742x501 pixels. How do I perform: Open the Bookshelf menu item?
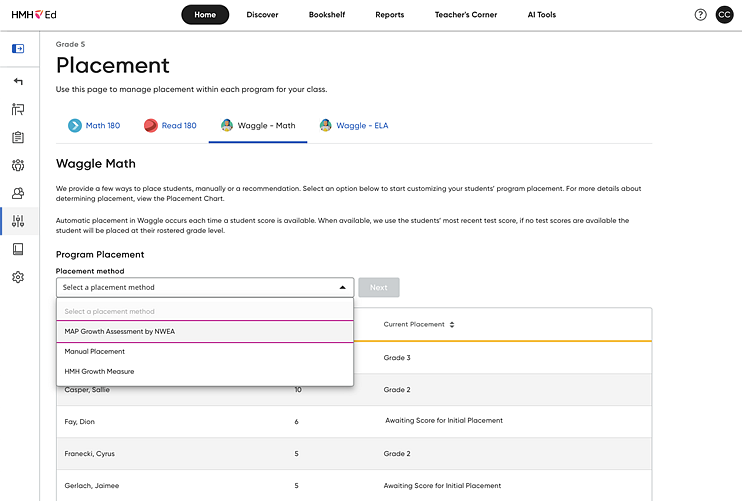[x=327, y=15]
